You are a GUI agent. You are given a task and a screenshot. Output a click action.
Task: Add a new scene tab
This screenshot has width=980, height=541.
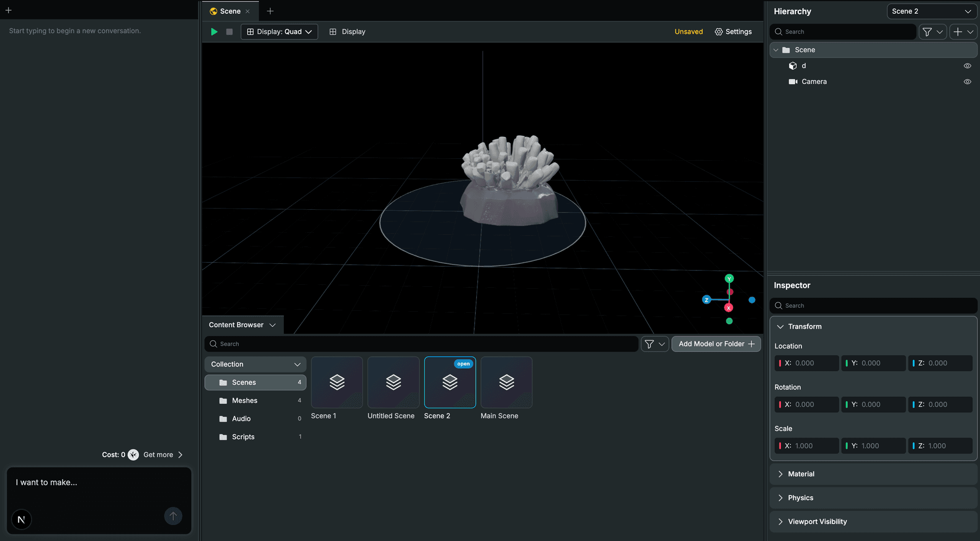click(x=270, y=11)
